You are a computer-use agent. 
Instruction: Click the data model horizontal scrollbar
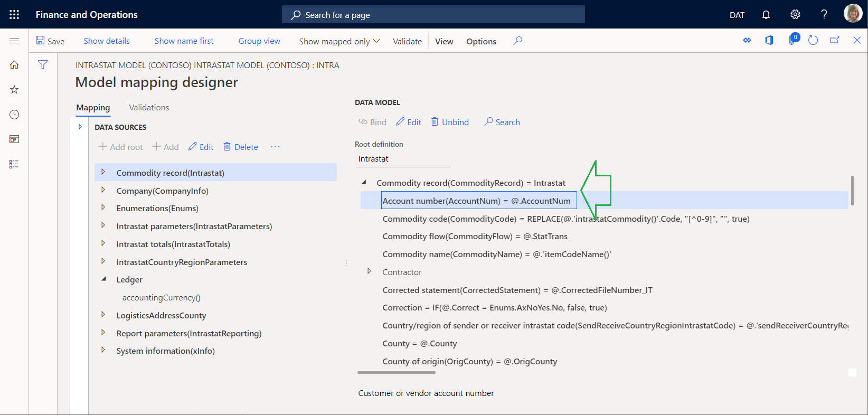397,372
